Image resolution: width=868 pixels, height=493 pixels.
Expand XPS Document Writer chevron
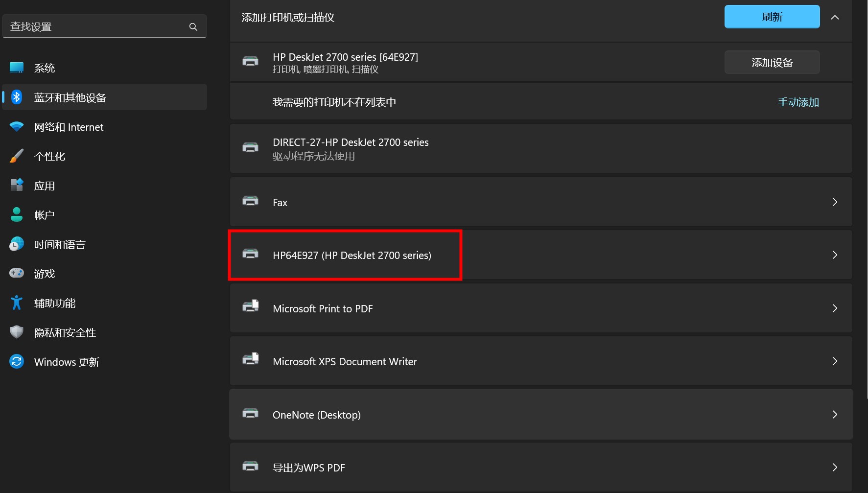click(835, 361)
